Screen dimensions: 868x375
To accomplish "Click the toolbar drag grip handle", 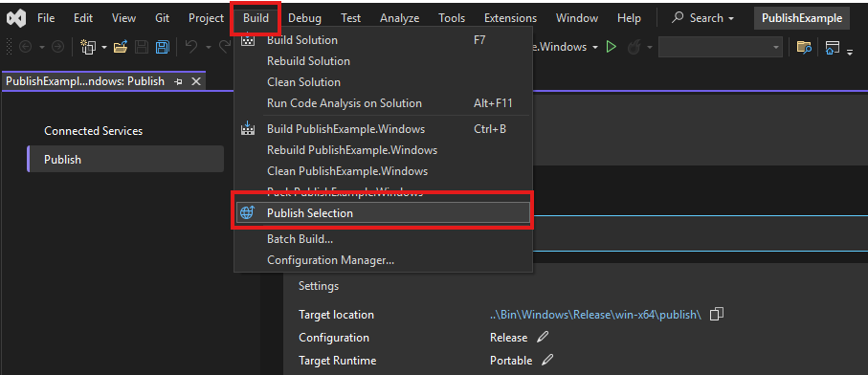I will [x=9, y=47].
